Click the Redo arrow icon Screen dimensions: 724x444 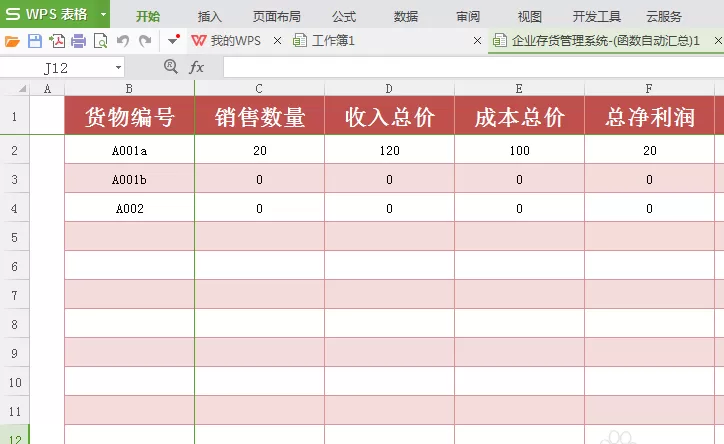point(145,41)
